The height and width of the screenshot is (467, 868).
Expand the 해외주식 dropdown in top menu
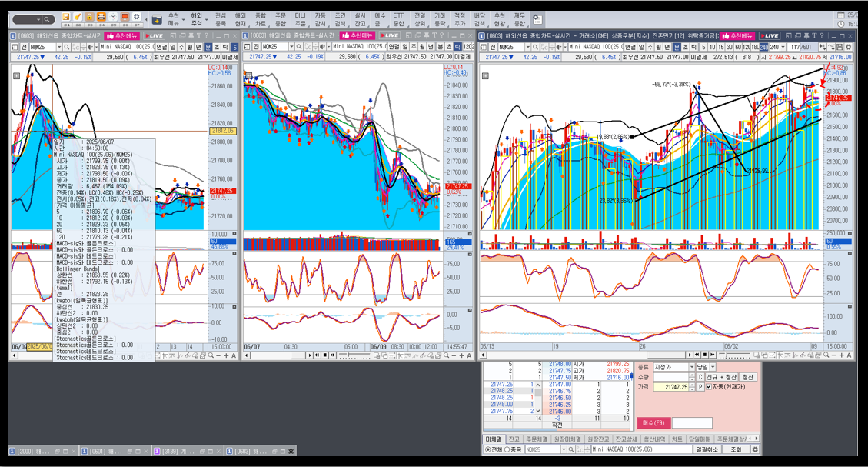[207, 20]
